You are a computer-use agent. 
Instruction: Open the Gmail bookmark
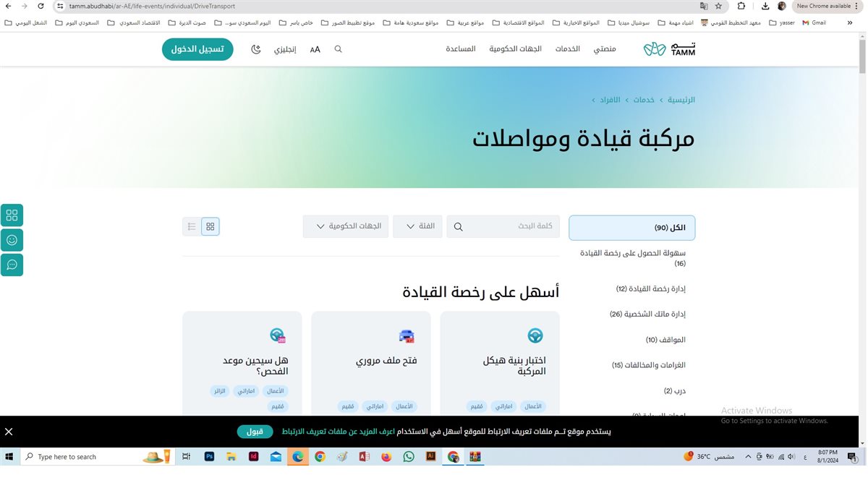click(x=814, y=22)
